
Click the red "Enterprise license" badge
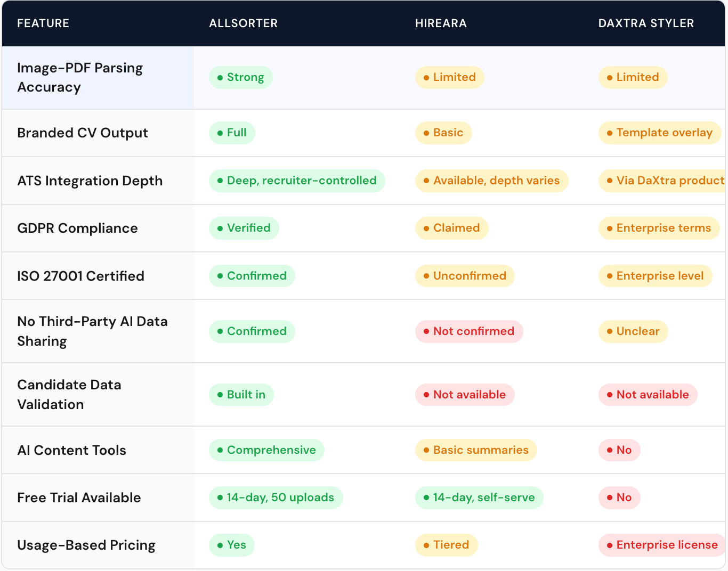click(x=662, y=545)
